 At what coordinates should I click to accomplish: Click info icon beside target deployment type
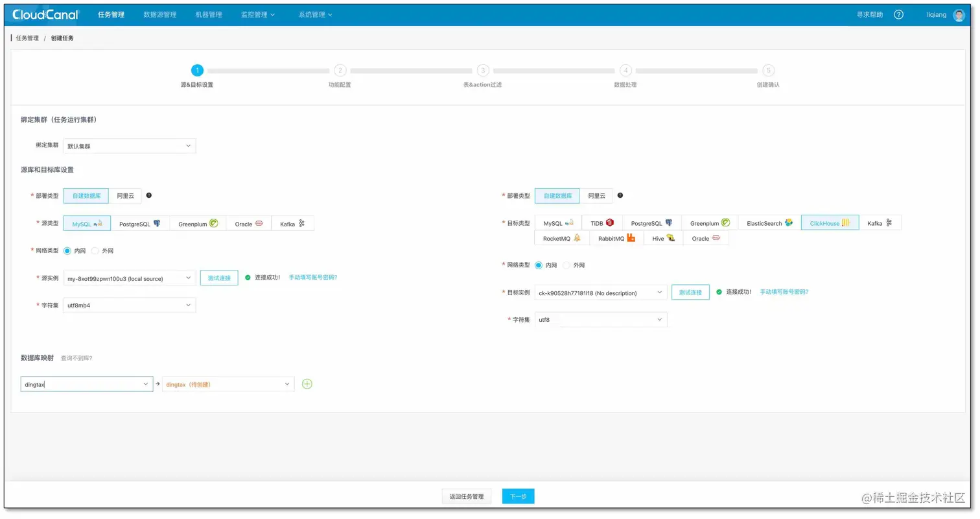620,195
